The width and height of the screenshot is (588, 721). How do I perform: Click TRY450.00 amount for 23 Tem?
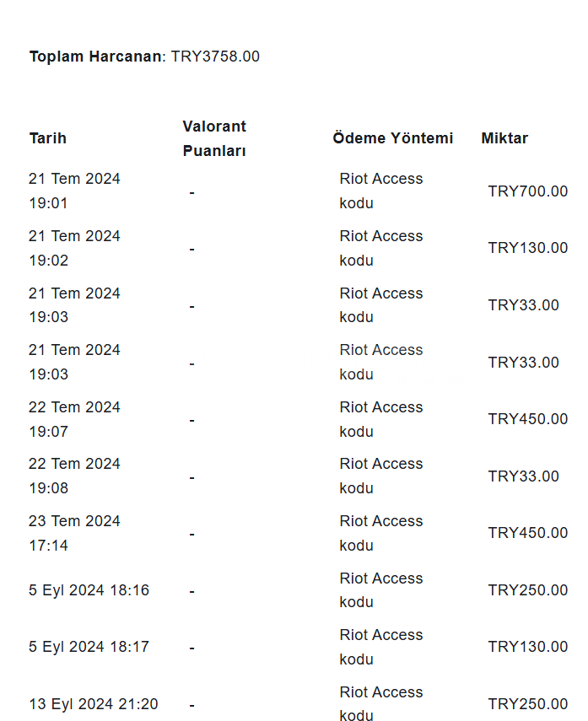pyautogui.click(x=528, y=533)
